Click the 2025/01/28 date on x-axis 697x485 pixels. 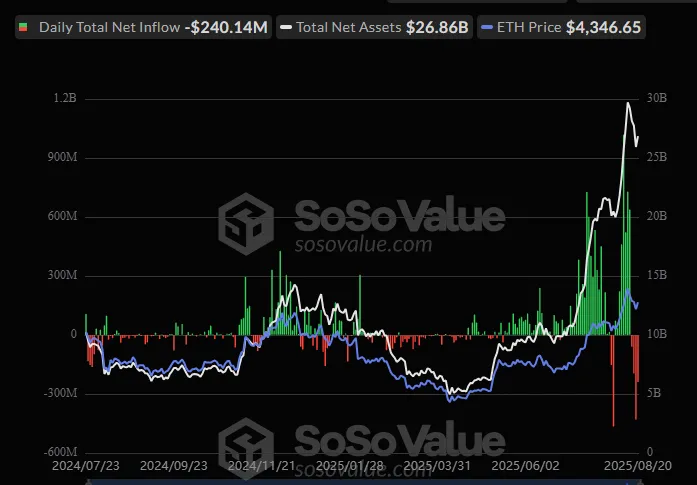pos(348,467)
